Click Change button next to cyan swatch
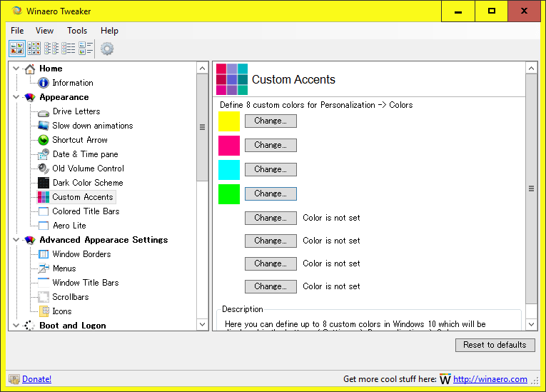This screenshot has height=392, width=546. [271, 170]
